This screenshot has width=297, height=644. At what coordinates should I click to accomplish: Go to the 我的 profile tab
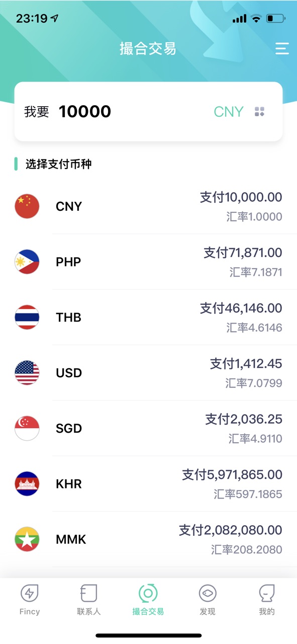tap(267, 600)
